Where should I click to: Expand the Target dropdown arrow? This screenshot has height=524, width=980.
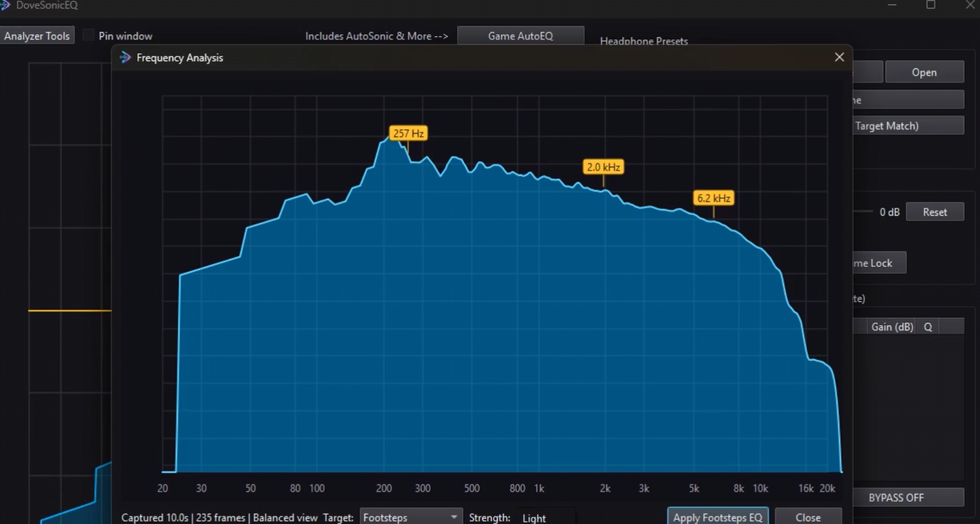coord(454,517)
